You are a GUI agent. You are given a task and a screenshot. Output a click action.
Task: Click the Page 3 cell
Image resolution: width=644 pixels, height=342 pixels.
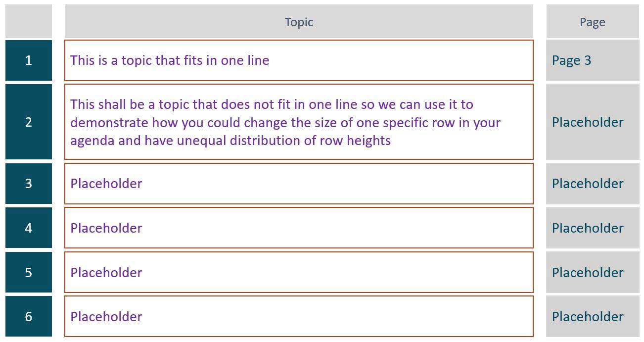click(593, 60)
